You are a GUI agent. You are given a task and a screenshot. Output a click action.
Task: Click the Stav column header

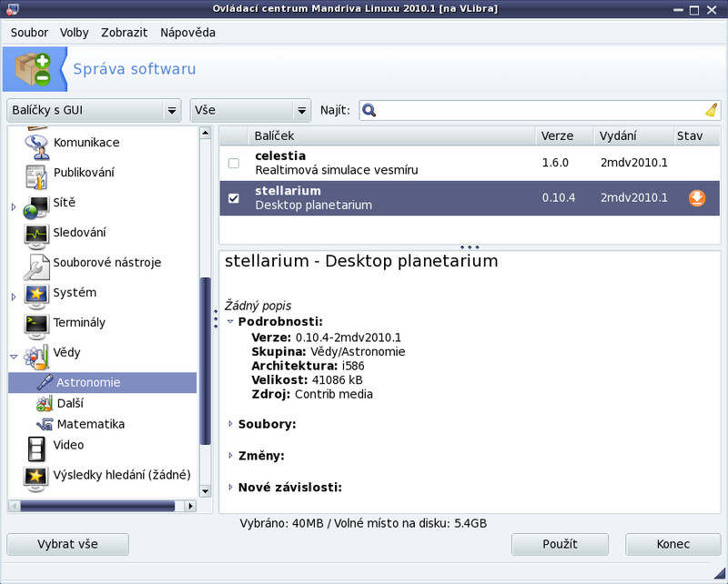(696, 136)
